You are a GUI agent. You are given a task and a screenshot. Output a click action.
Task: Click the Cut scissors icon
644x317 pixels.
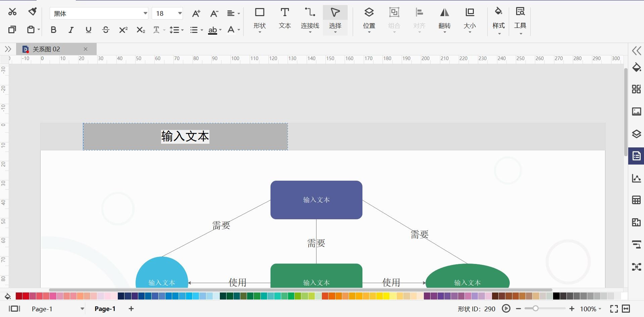12,12
